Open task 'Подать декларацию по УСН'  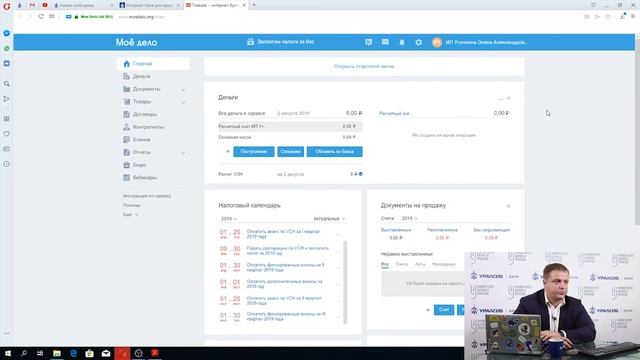pos(287,251)
